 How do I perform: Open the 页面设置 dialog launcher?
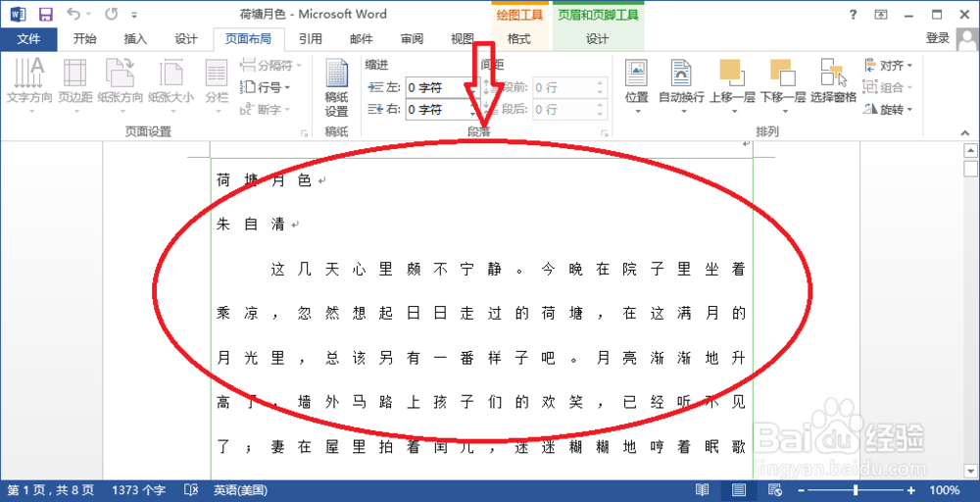(305, 133)
